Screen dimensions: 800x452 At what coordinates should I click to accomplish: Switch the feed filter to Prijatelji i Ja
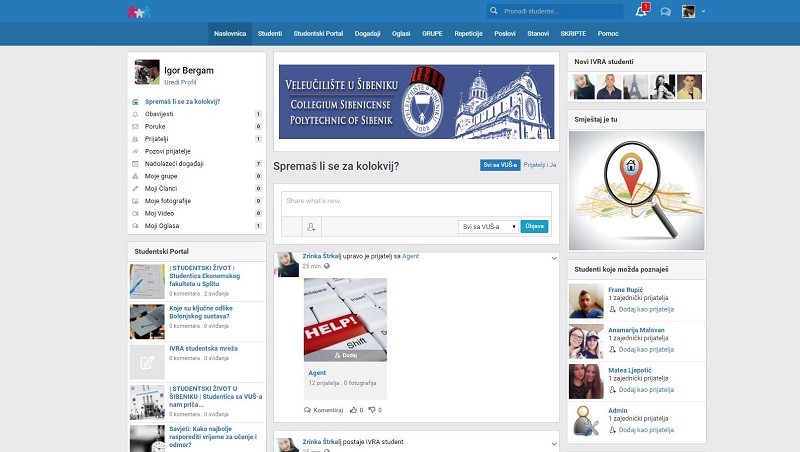pos(540,164)
